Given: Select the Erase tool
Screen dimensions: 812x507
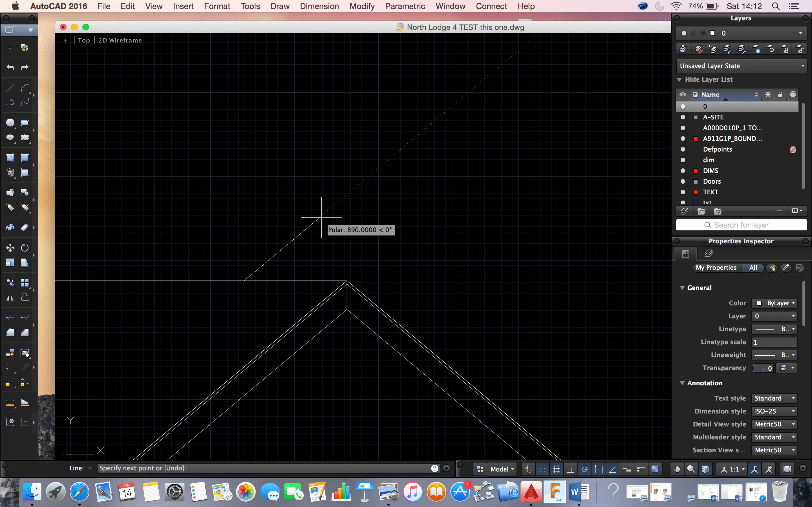Looking at the screenshot, I should 25,227.
